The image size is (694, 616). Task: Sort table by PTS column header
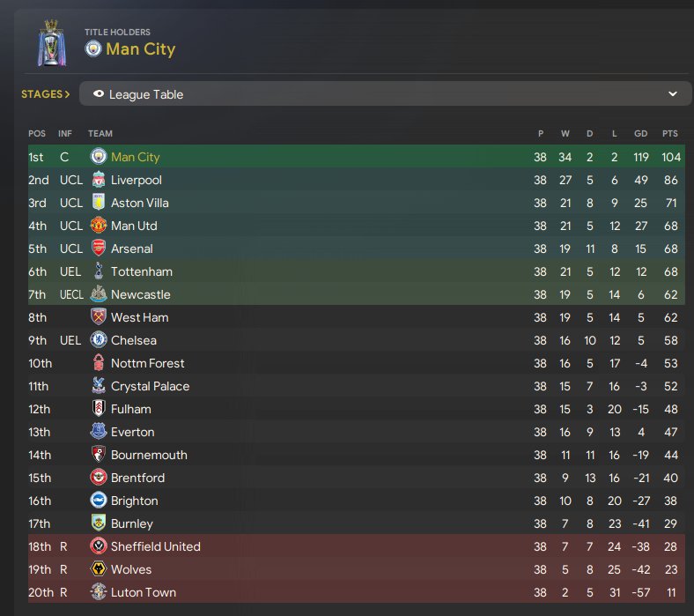[669, 133]
